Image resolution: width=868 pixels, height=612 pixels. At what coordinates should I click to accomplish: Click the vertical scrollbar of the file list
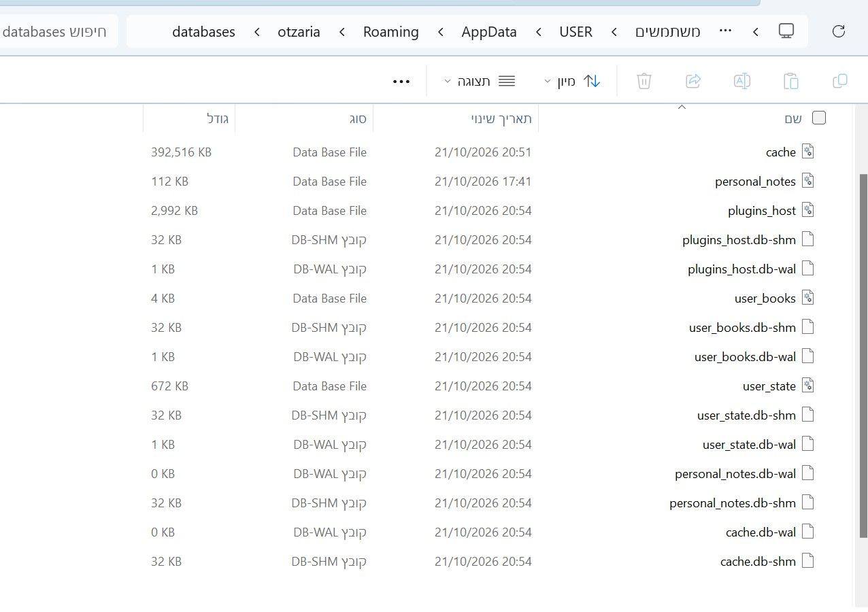pyautogui.click(x=863, y=356)
